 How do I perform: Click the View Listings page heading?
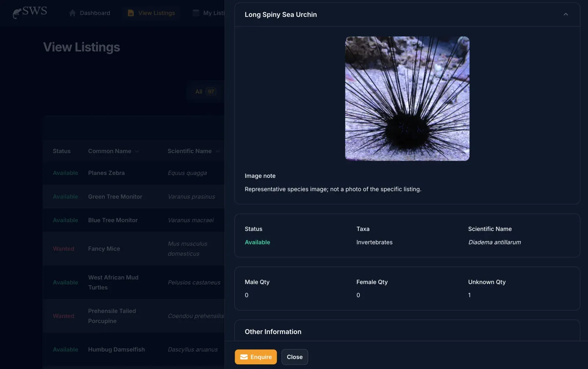(82, 47)
